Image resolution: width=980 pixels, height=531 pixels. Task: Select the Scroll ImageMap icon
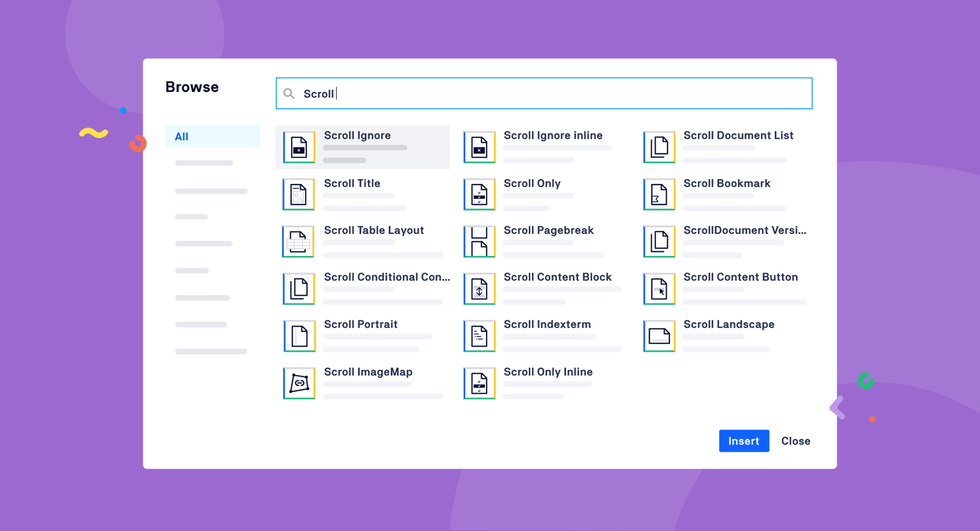299,384
